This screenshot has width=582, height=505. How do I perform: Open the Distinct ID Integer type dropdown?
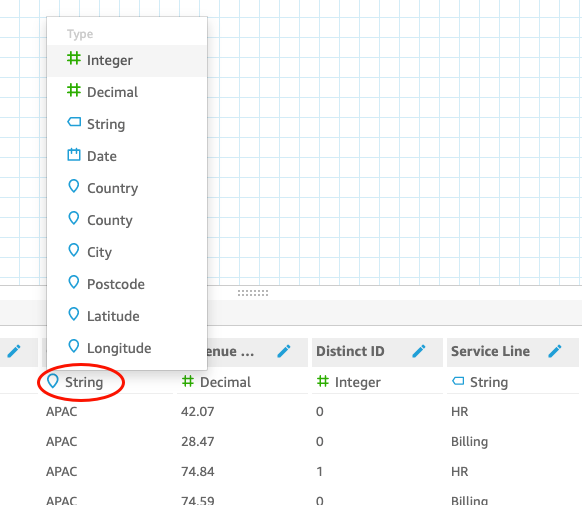coord(349,382)
